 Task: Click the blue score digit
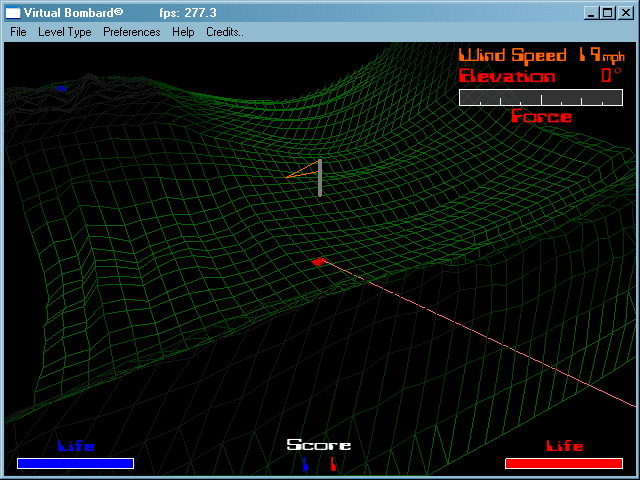305,464
